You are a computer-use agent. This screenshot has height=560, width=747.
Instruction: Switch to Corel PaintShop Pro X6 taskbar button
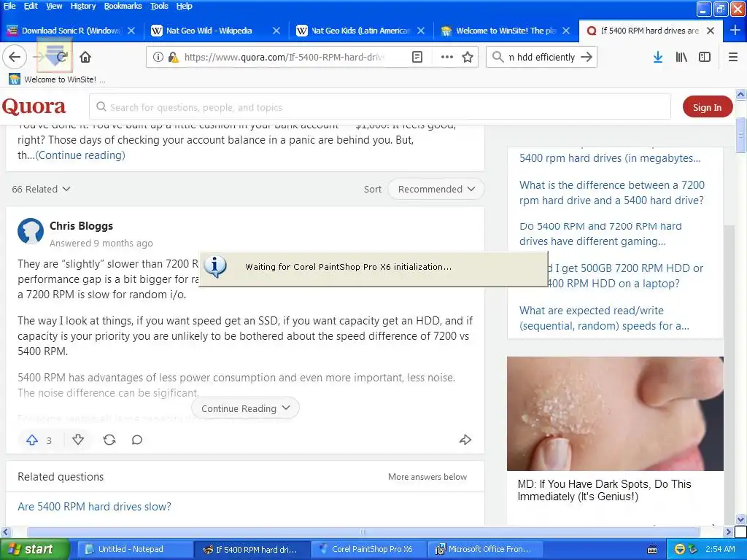pos(369,550)
